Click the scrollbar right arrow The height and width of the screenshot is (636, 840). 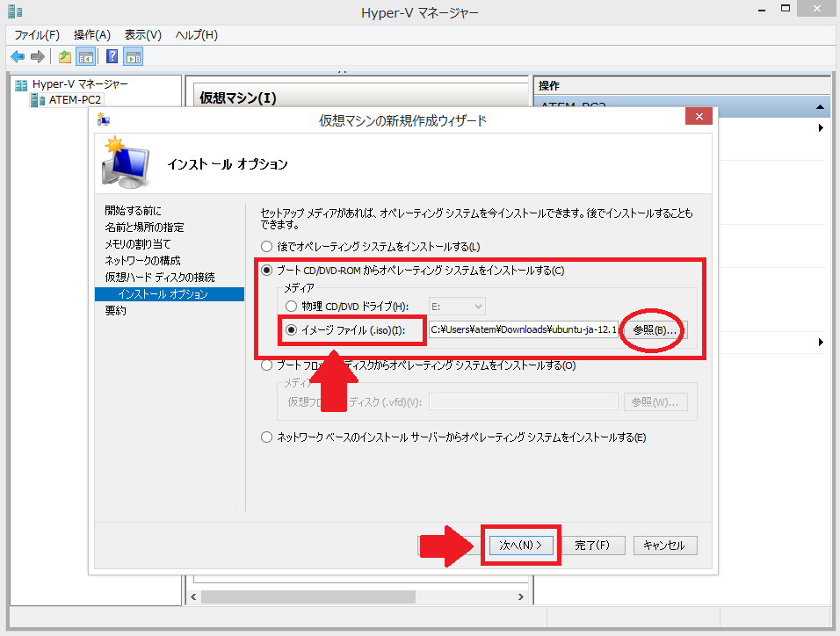520,596
